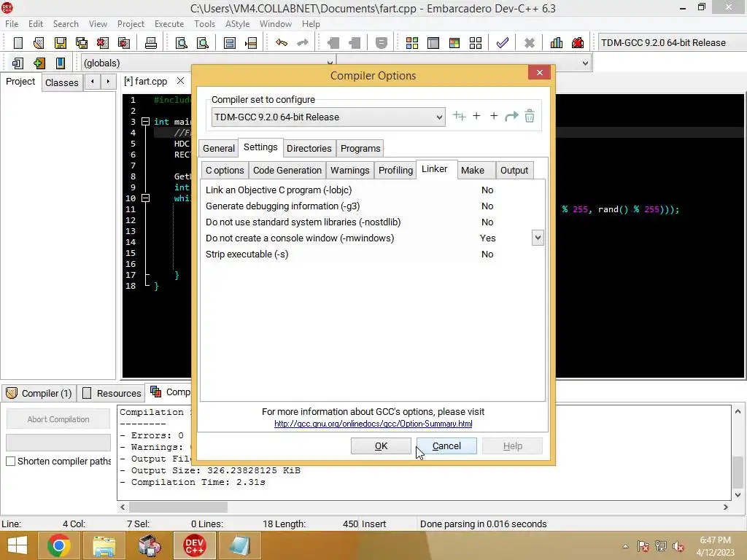Open the Output sub-tab
The height and width of the screenshot is (560, 747).
click(x=514, y=171)
